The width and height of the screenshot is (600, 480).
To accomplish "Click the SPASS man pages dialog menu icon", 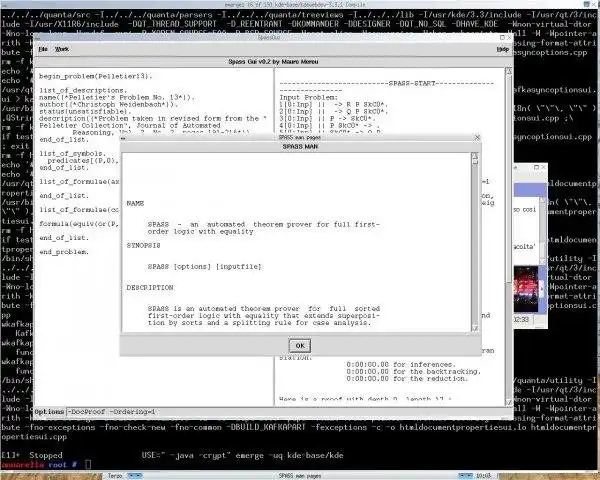I will [x=124, y=138].
